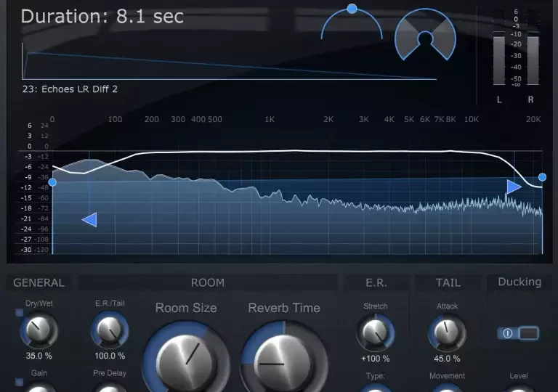Click the Ducking section header
558x392 pixels.
pos(519,282)
